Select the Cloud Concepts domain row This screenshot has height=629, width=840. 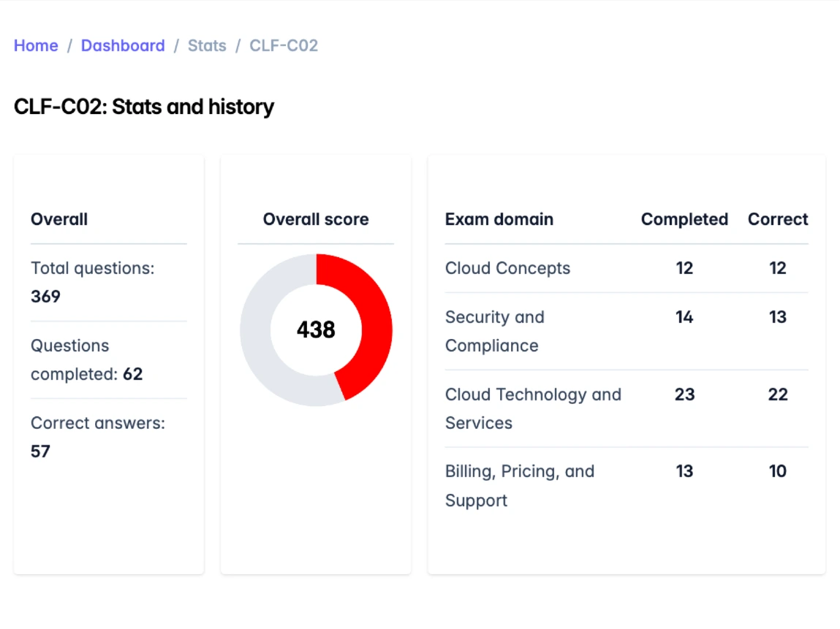507,268
